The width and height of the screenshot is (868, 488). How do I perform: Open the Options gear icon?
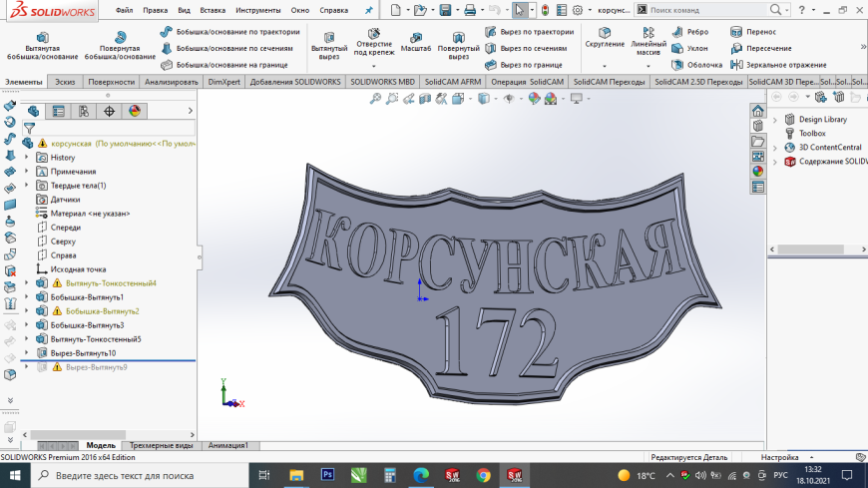tap(578, 10)
